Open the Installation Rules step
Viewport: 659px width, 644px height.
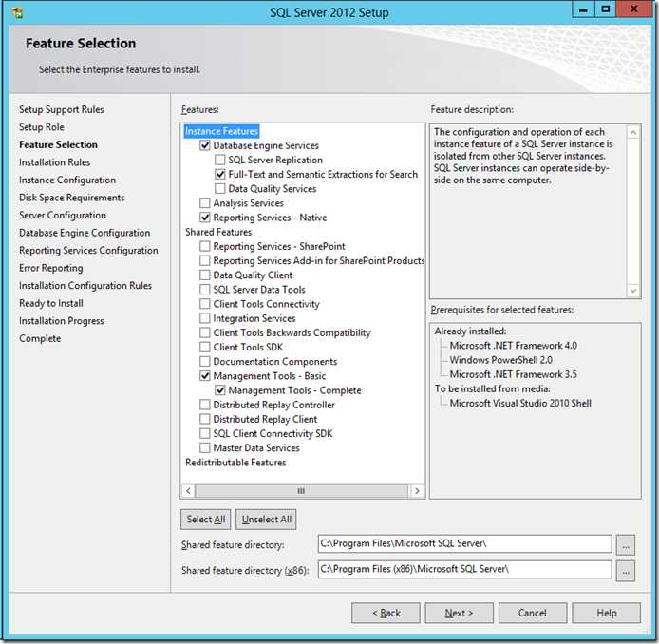pyautogui.click(x=55, y=162)
